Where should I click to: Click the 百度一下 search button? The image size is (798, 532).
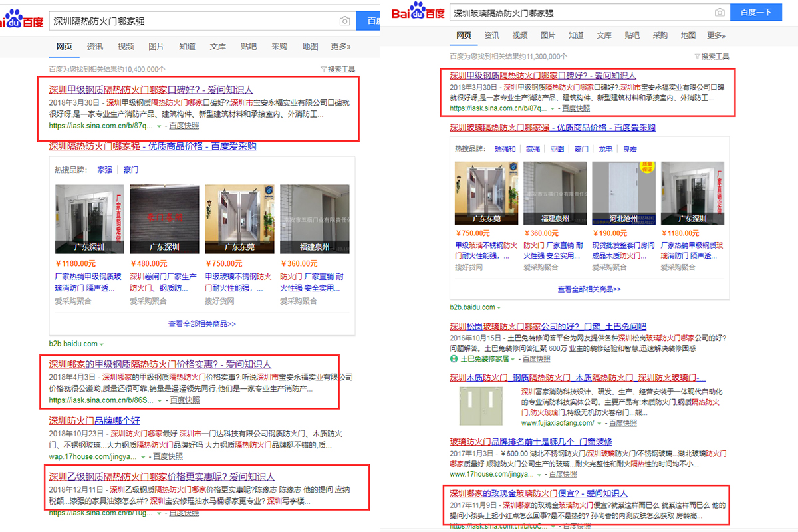coord(755,13)
